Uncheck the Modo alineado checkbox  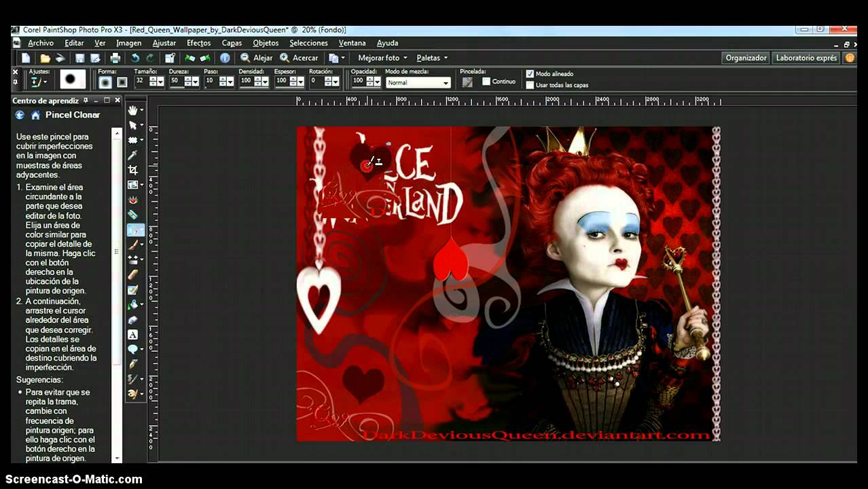pyautogui.click(x=530, y=74)
